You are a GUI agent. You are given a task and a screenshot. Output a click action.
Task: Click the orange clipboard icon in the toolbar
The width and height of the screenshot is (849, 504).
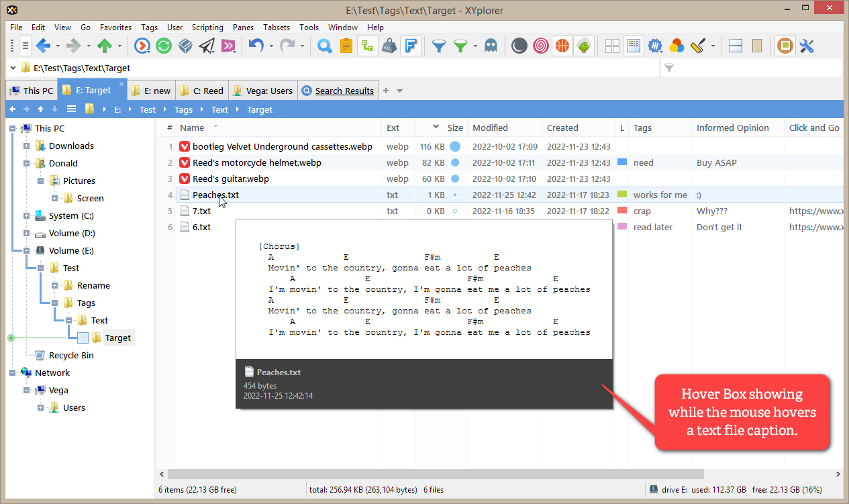[346, 46]
